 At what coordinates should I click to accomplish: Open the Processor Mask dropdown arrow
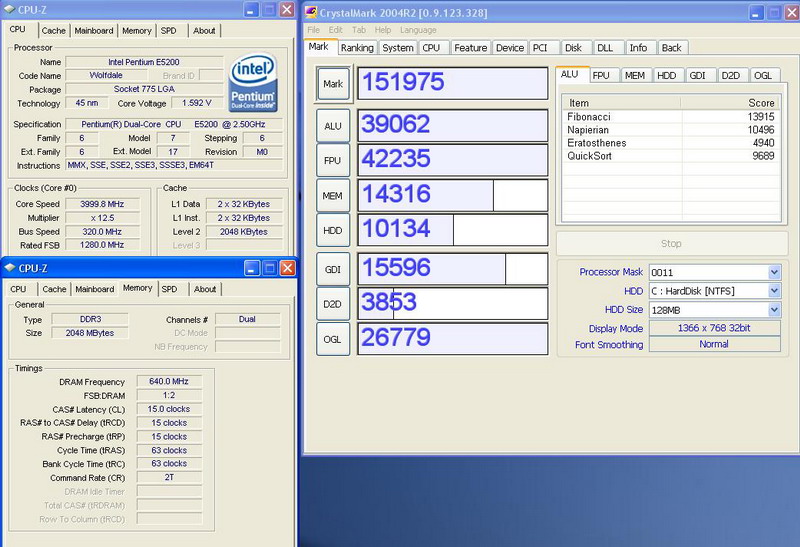click(774, 272)
